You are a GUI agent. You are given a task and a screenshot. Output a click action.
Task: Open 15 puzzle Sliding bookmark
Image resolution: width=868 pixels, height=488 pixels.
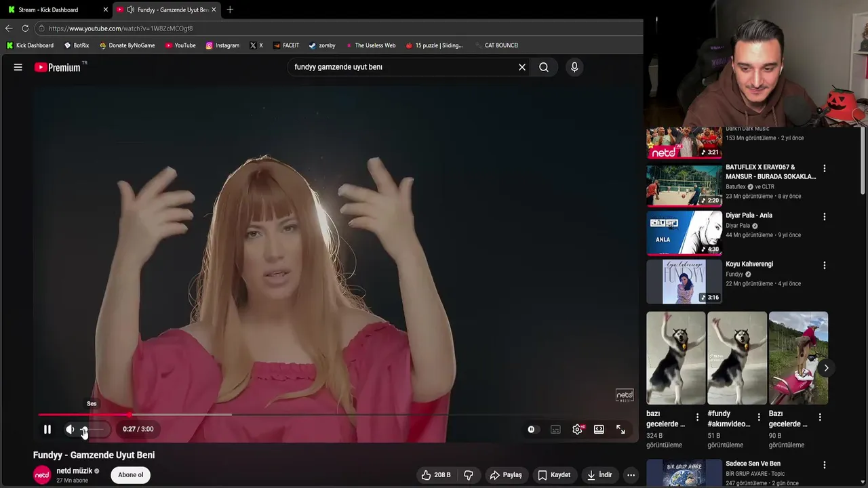(434, 45)
